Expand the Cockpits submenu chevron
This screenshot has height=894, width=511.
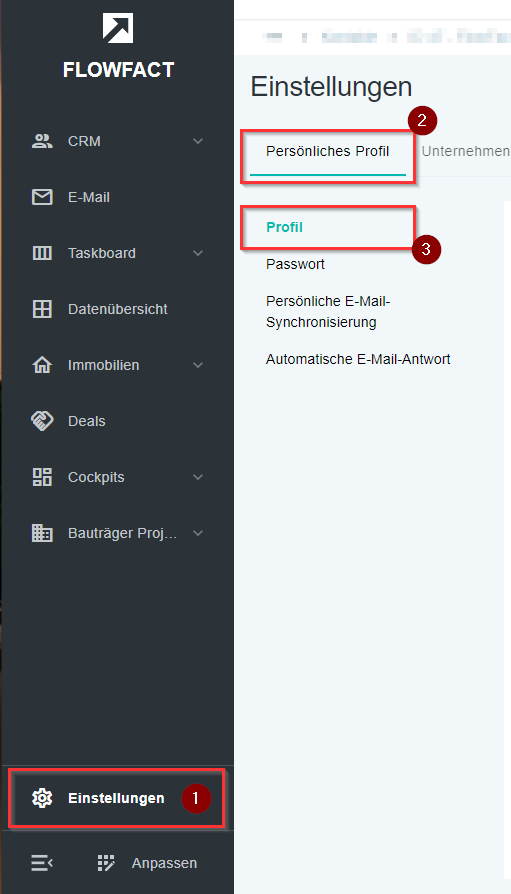point(198,477)
